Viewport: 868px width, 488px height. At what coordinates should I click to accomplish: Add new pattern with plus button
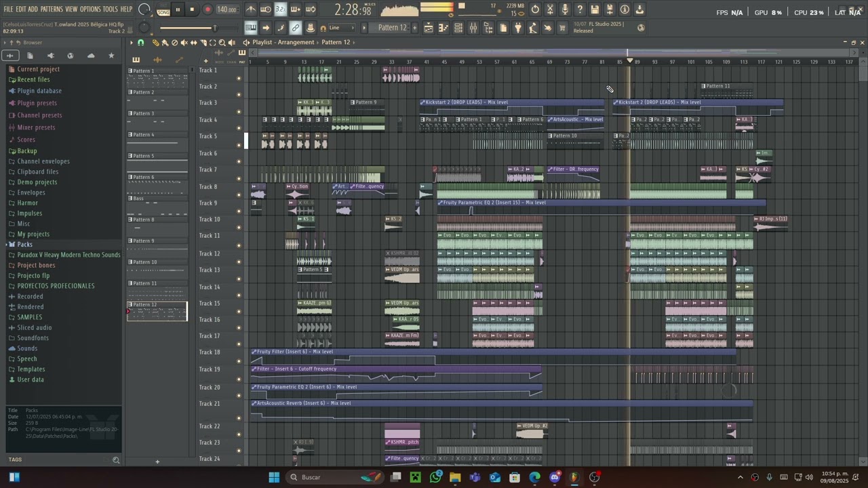point(414,28)
